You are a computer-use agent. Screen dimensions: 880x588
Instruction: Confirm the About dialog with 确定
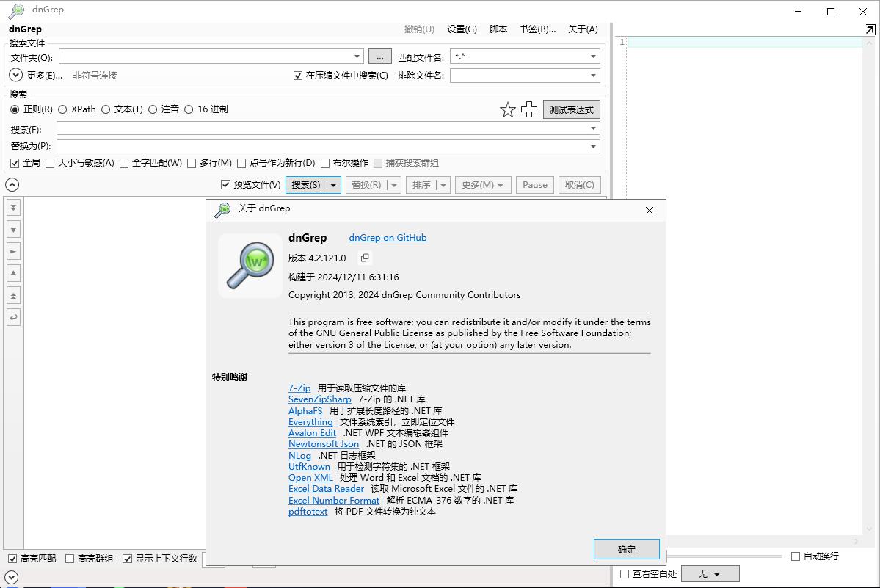626,549
